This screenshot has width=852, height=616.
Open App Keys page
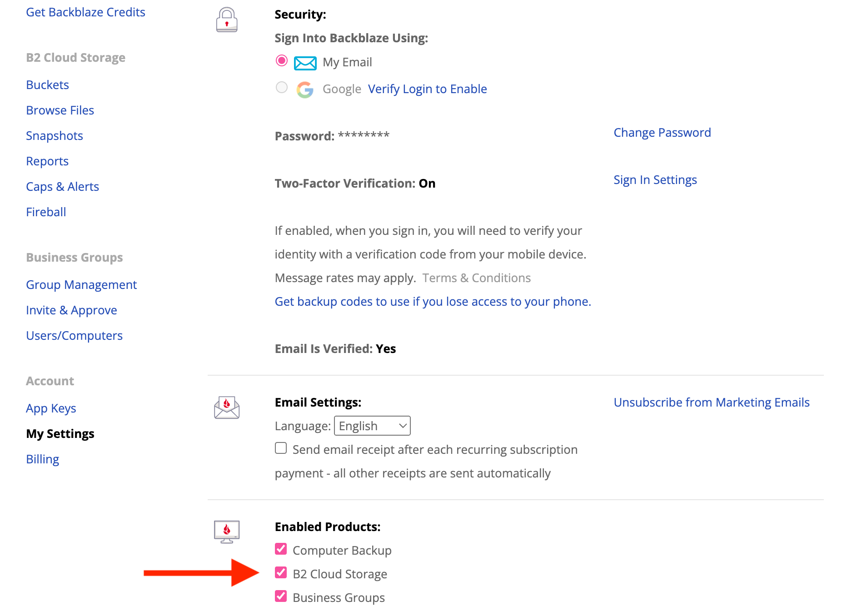[51, 408]
